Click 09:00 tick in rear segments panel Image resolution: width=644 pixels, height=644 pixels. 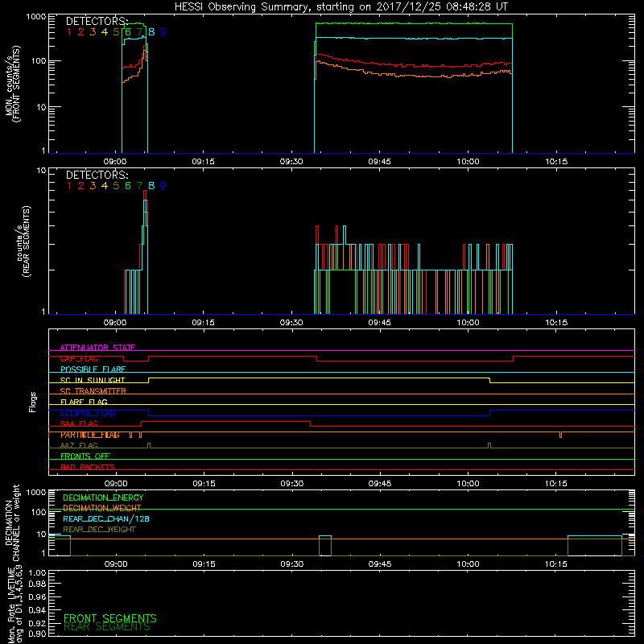coord(115,323)
